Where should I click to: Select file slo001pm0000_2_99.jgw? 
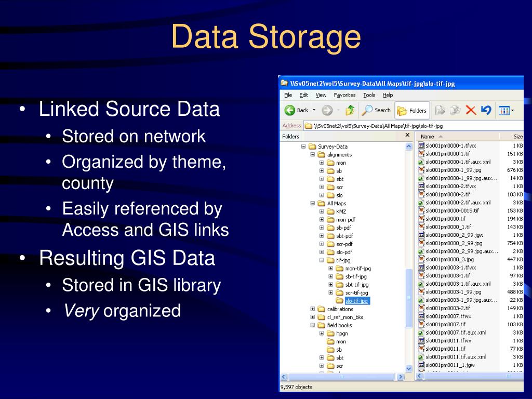pyautogui.click(x=454, y=235)
